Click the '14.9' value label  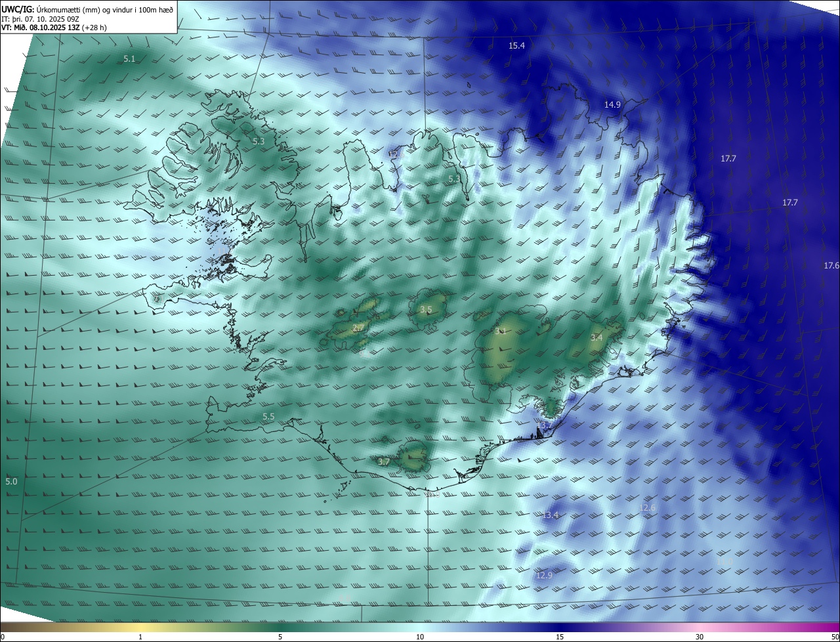click(x=612, y=105)
